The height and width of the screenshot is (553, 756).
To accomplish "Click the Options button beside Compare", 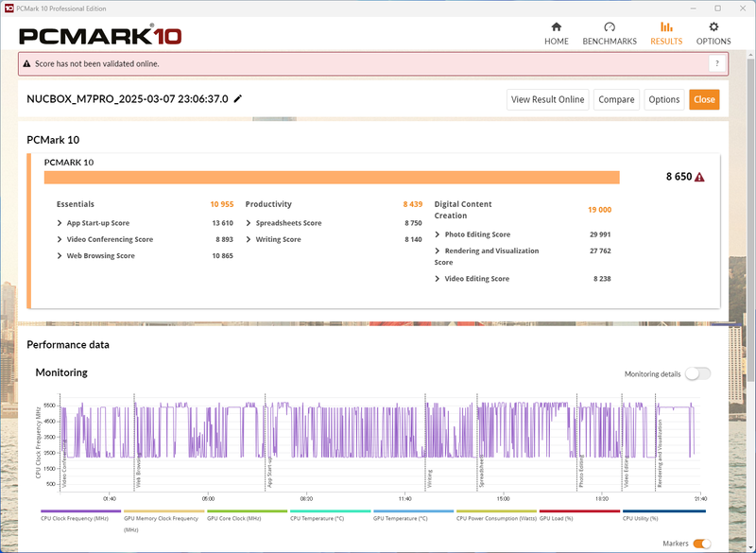I will (x=663, y=99).
